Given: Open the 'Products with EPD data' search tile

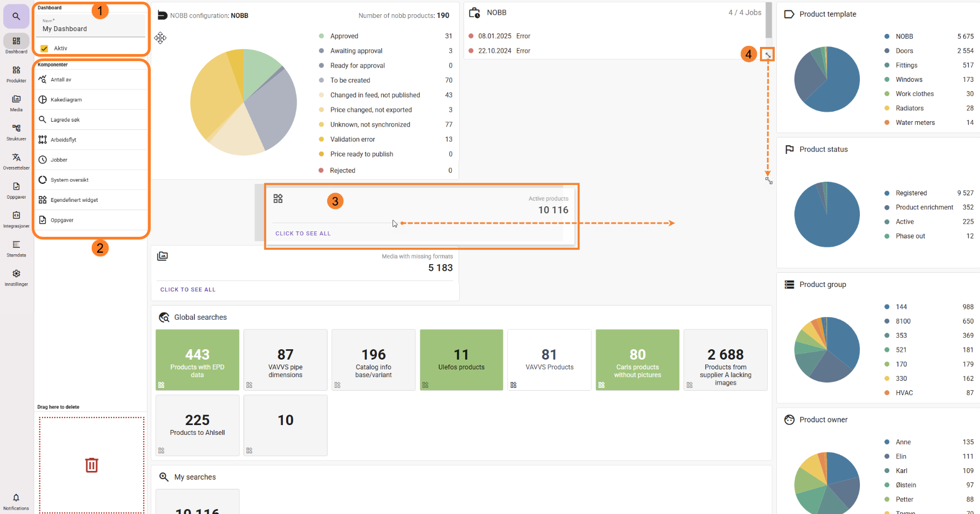Looking at the screenshot, I should click(x=197, y=360).
